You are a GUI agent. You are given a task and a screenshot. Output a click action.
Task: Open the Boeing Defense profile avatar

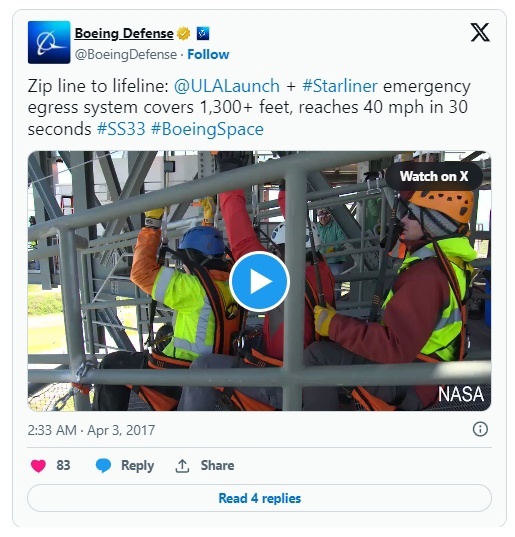coord(49,42)
